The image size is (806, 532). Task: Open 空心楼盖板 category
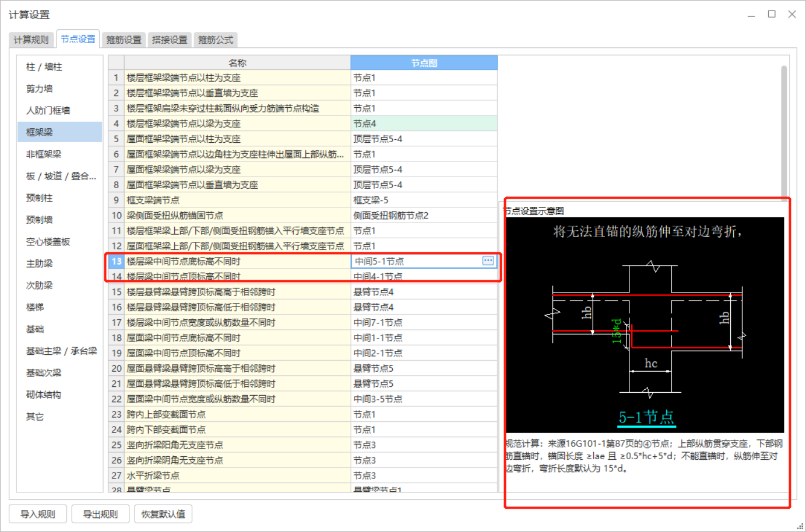[59, 242]
